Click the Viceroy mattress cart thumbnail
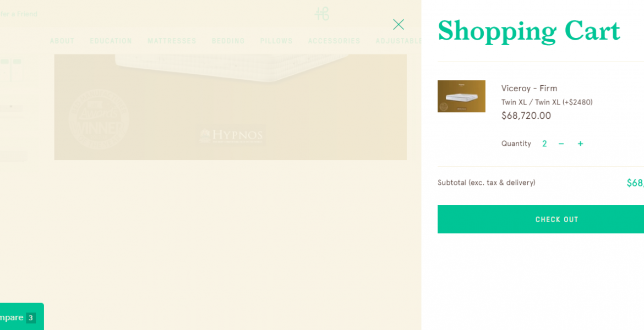This screenshot has height=330, width=644. coord(461,96)
